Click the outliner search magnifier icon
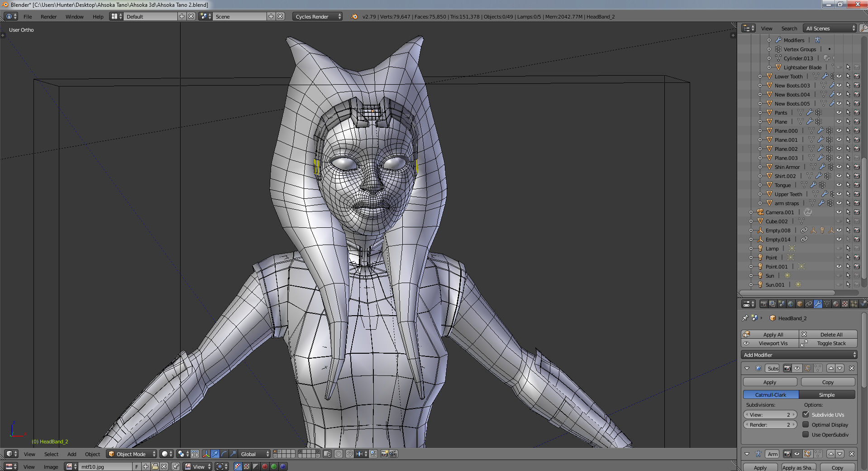 [x=863, y=28]
